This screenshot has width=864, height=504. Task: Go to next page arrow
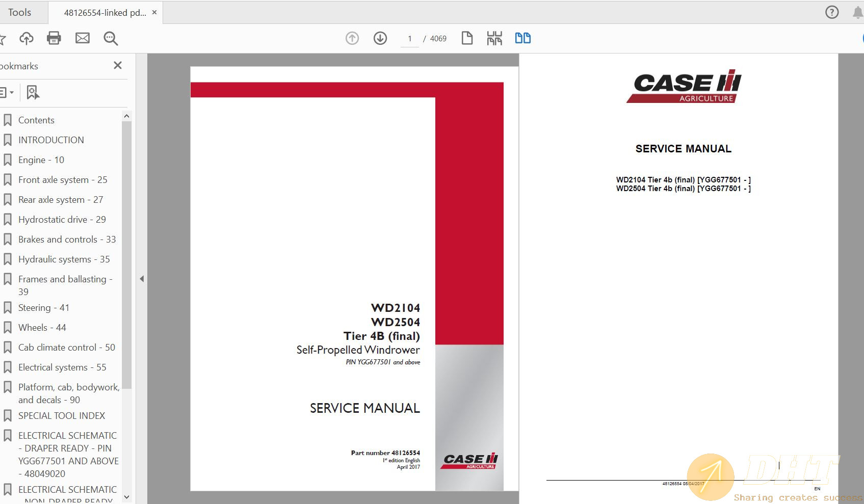(380, 38)
